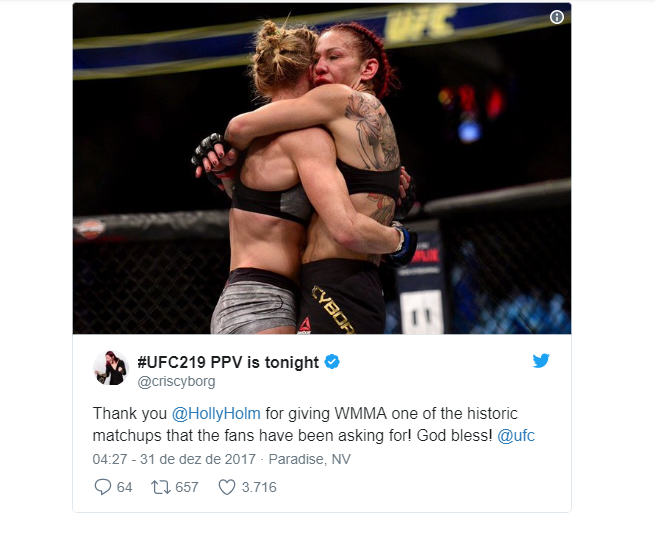
Task: Open the @ufc mention link
Action: coord(516,436)
